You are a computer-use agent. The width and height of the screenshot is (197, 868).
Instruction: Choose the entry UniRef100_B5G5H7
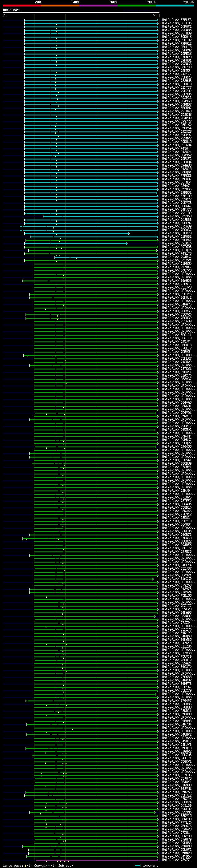176,108
